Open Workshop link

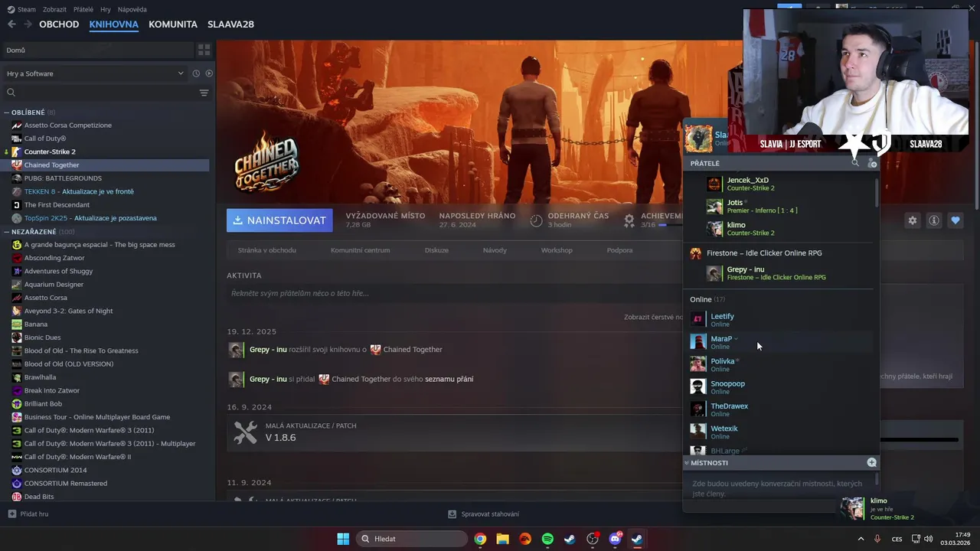pyautogui.click(x=557, y=250)
